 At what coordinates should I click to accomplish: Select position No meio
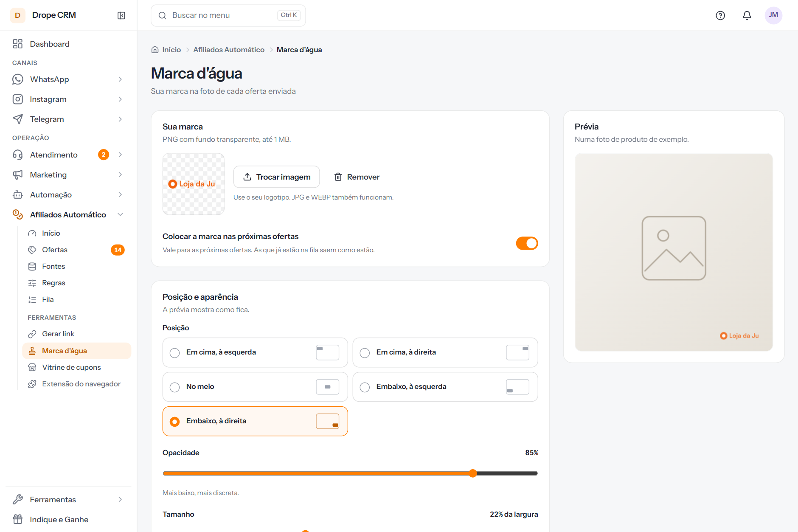(x=255, y=387)
